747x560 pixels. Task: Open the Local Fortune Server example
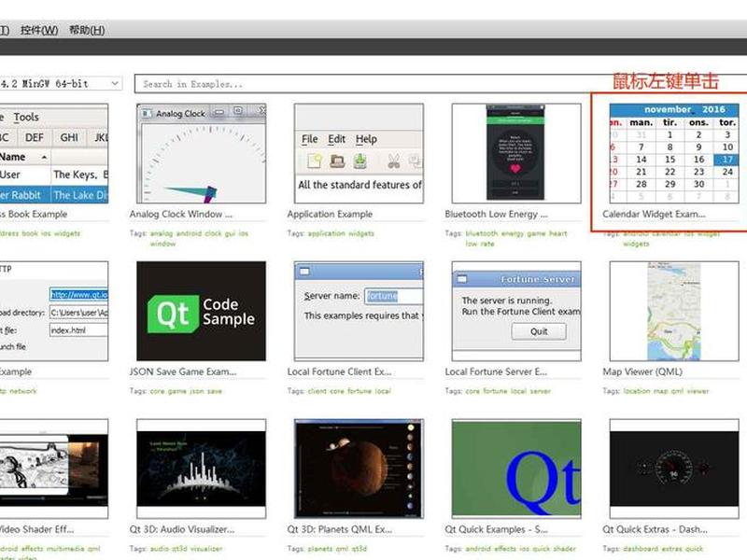(516, 311)
